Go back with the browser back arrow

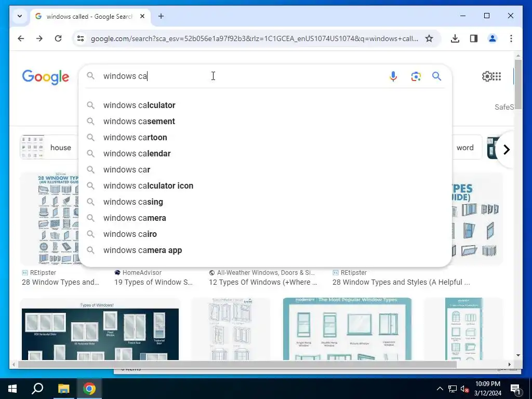point(21,38)
